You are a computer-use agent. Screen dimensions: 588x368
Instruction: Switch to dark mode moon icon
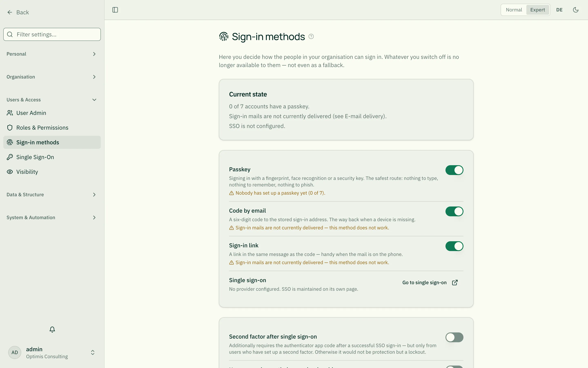(576, 10)
